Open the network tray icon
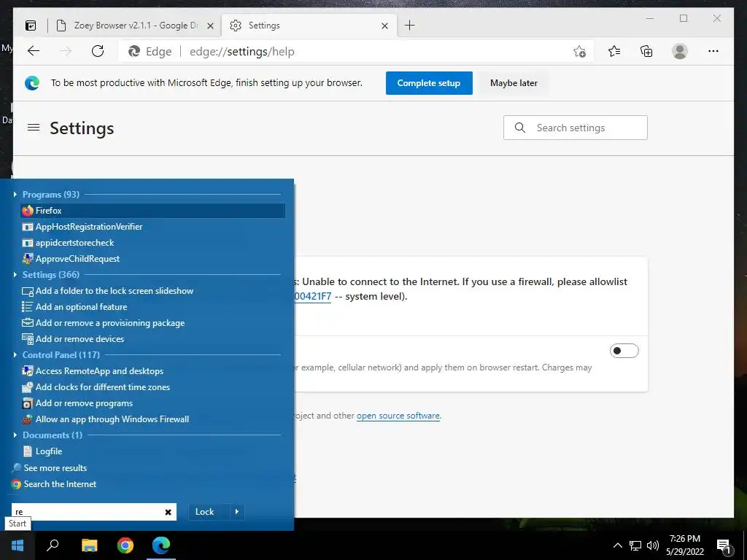Viewport: 747px width, 560px height. (635, 545)
